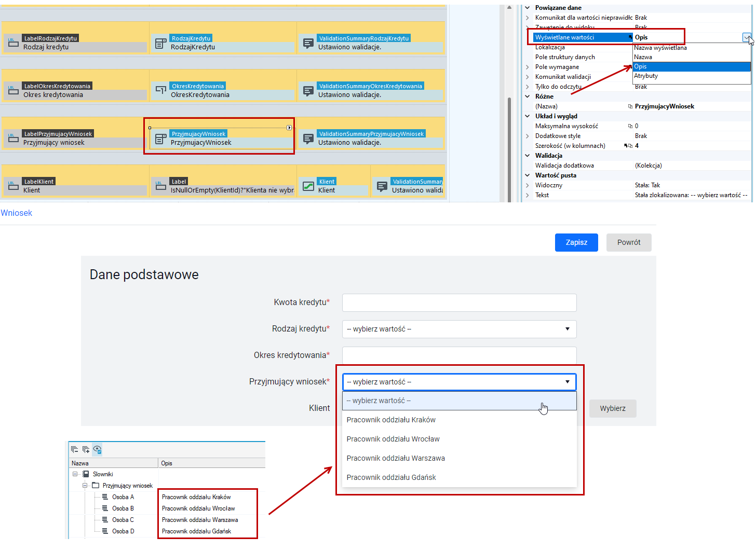The height and width of the screenshot is (551, 756).
Task: Click the LabelPrzyjmujacyWniosek label icon
Action: tap(14, 139)
